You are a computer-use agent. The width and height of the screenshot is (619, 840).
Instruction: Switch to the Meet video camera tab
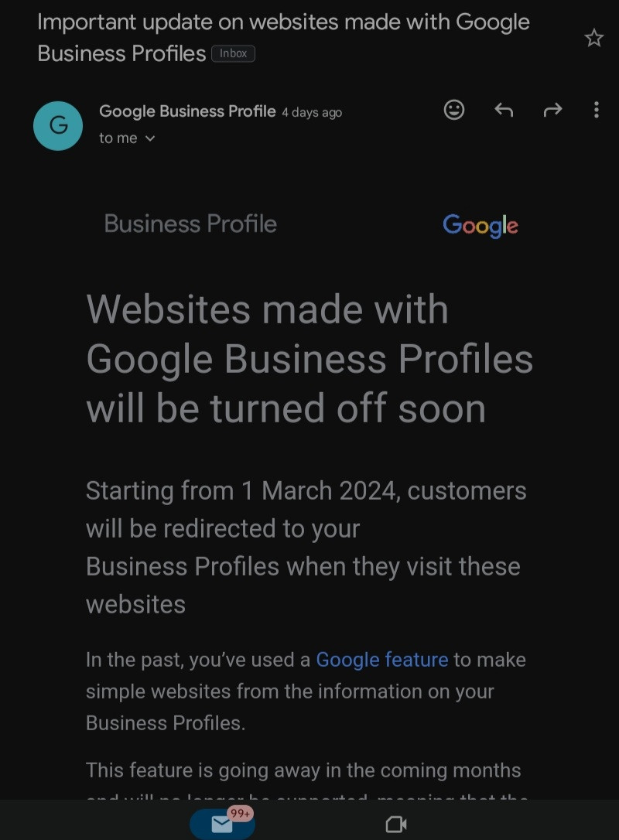pos(396,824)
